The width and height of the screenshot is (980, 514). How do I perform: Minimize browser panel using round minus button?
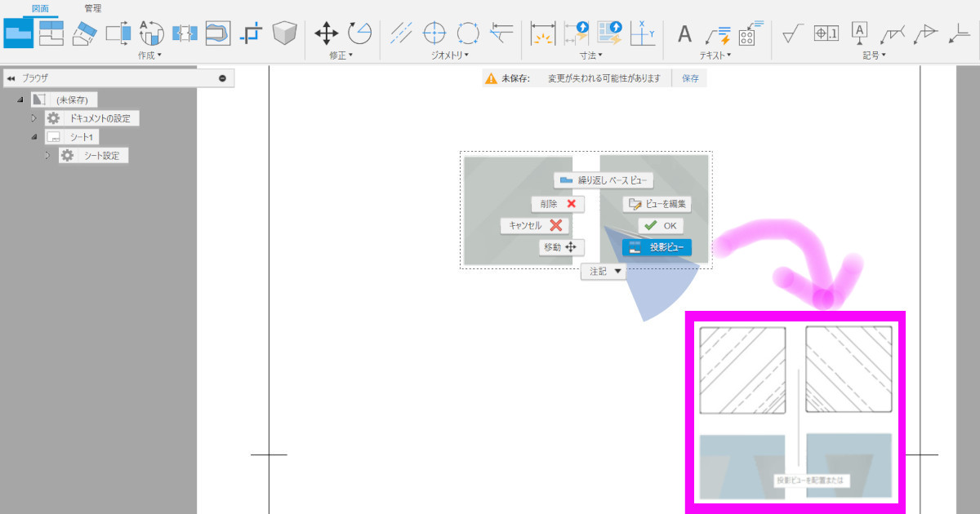pos(223,78)
